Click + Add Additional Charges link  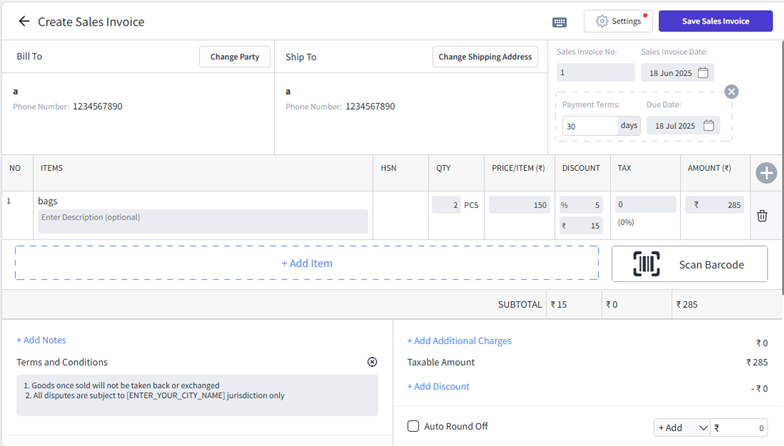pos(459,341)
